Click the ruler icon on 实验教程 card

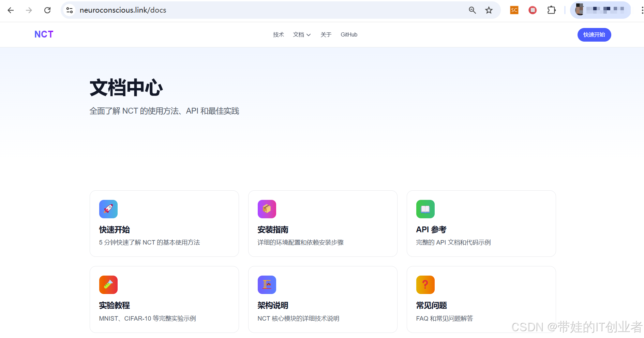(108, 285)
